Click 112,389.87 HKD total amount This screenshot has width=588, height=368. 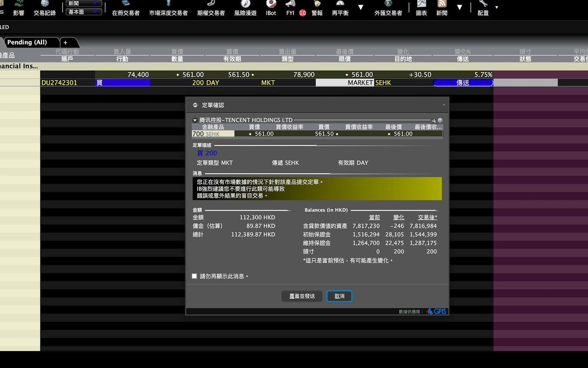tap(253, 234)
